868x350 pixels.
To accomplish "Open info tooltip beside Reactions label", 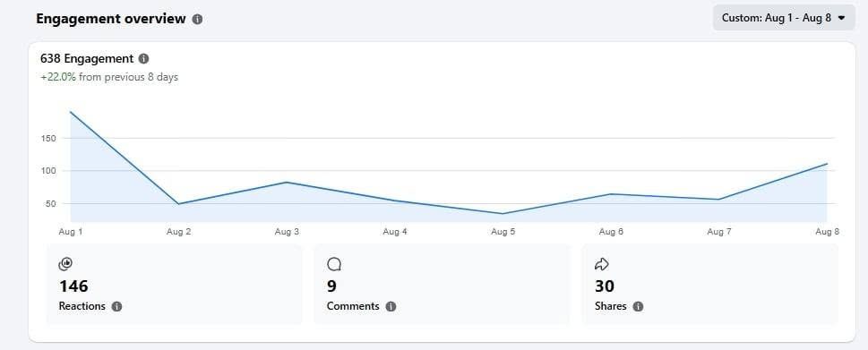I will coord(116,306).
